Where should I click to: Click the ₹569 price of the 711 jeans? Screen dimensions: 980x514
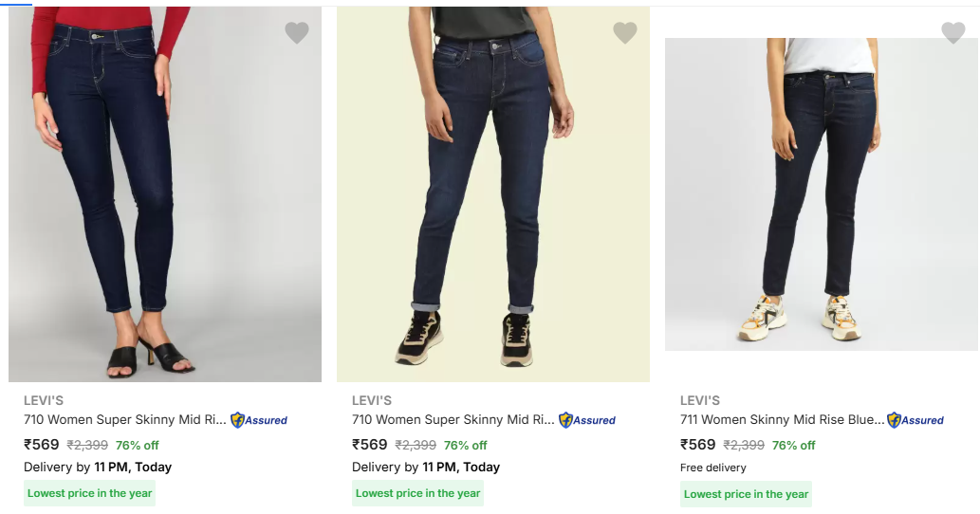pos(698,445)
